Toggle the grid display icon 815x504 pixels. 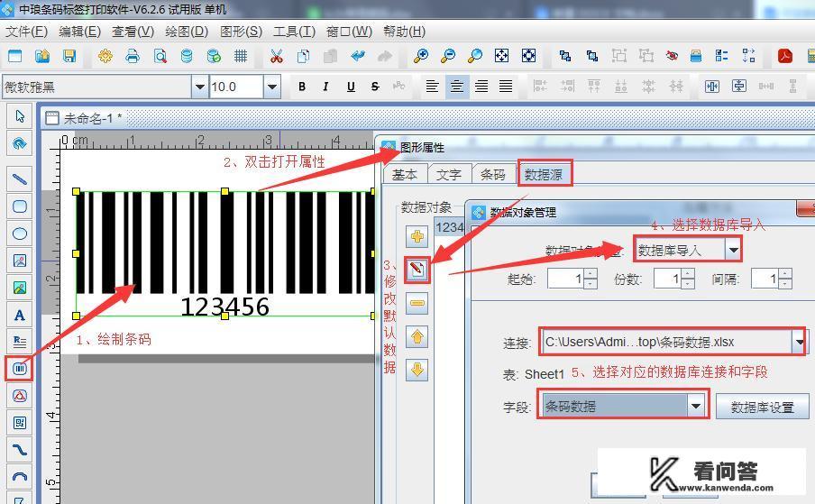click(x=241, y=56)
